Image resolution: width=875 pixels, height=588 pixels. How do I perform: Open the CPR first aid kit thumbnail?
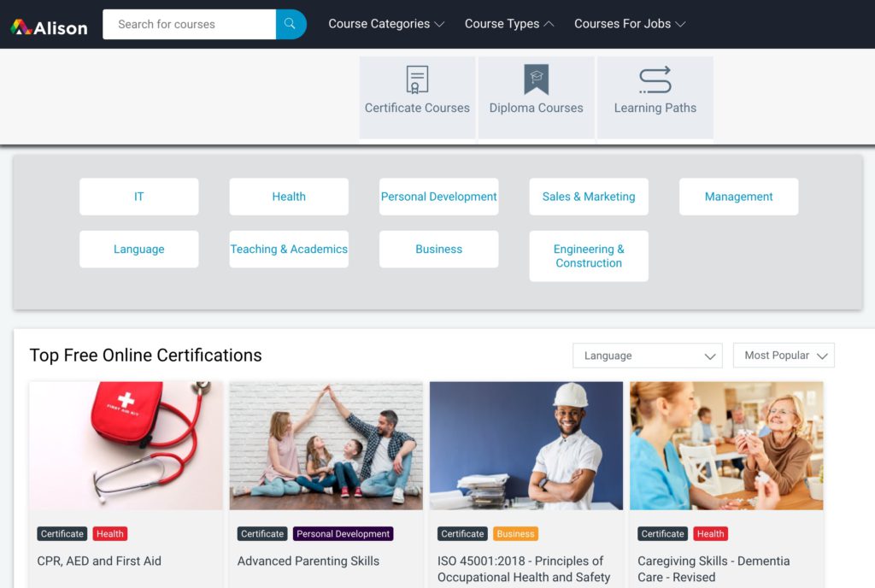point(126,446)
